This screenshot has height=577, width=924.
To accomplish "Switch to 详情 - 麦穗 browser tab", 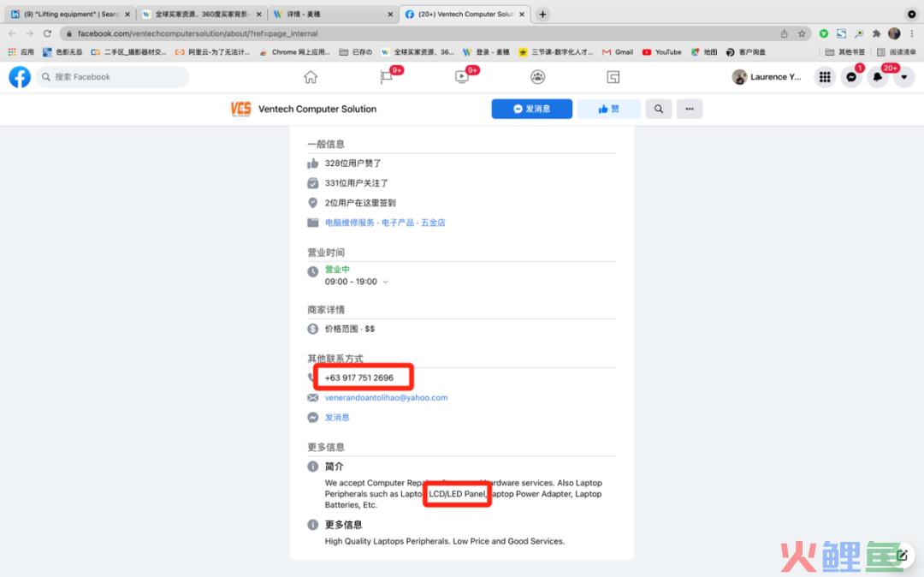I will (334, 15).
